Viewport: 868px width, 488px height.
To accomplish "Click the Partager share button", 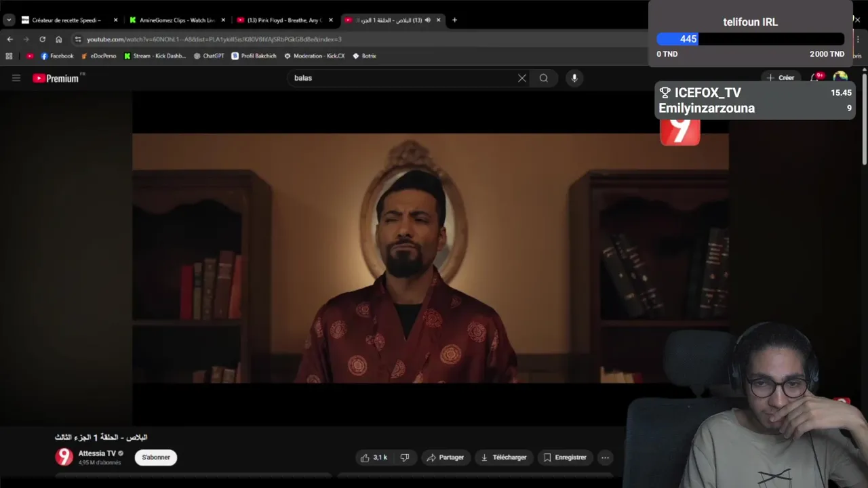I will 446,457.
